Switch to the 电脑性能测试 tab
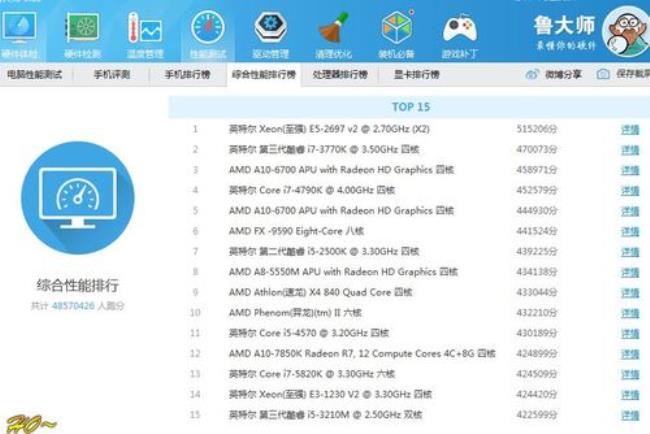Image resolution: width=650 pixels, height=434 pixels. 35,75
